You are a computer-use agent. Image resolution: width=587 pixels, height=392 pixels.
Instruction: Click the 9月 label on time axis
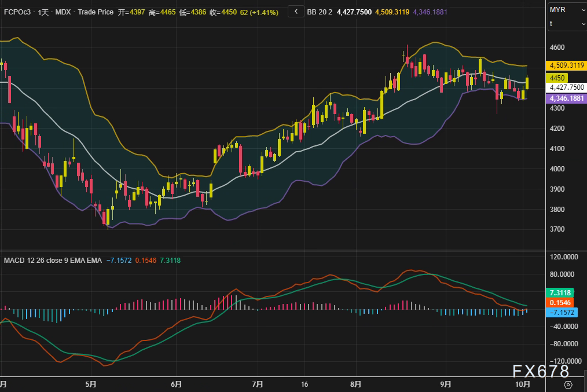coord(445,384)
